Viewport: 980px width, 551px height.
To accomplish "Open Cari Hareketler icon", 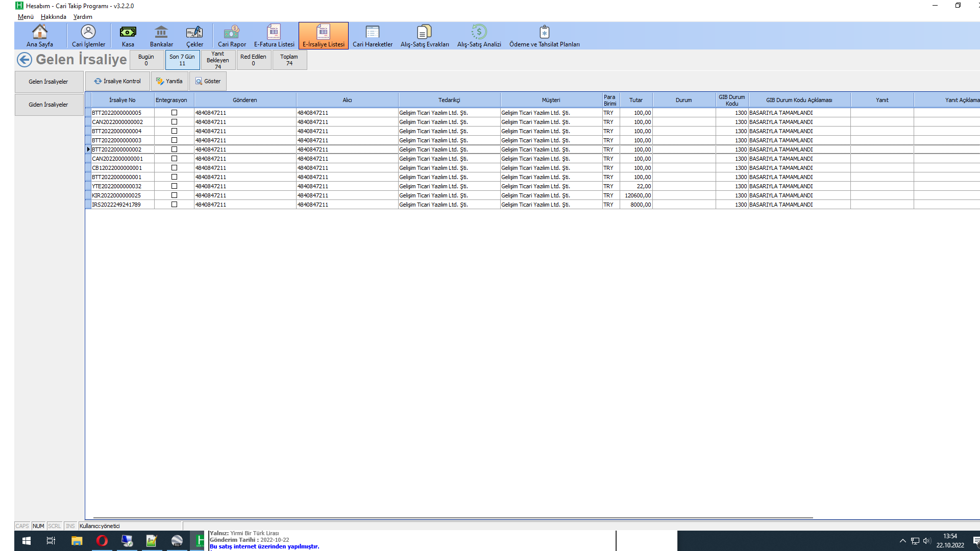I will pyautogui.click(x=373, y=36).
